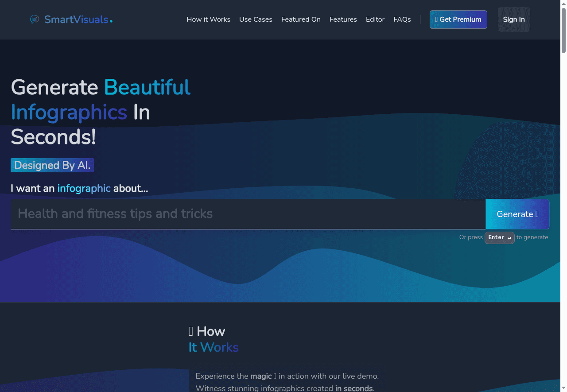Select the highlighted word infographic in the prompt label
Viewport: 567px width, 392px height.
(84, 188)
